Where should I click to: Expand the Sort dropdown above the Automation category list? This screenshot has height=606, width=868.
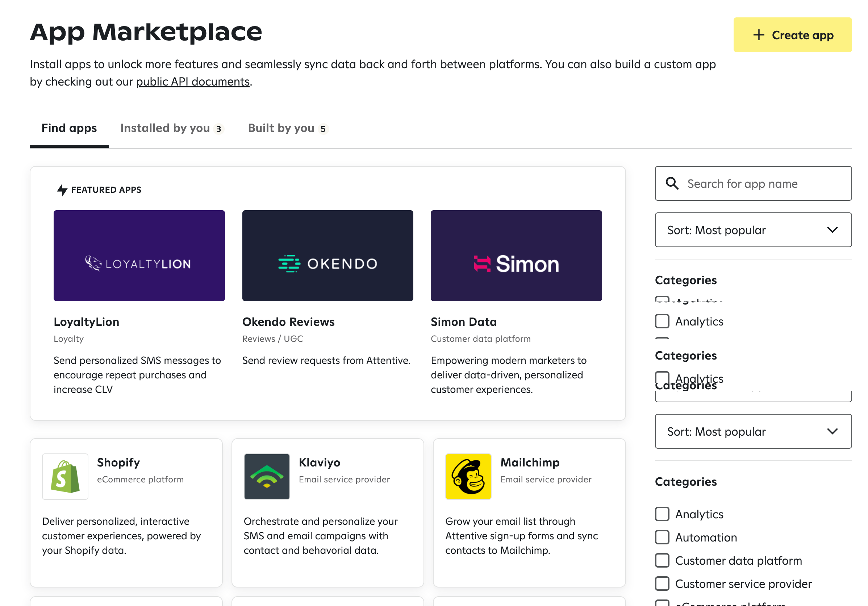(753, 432)
